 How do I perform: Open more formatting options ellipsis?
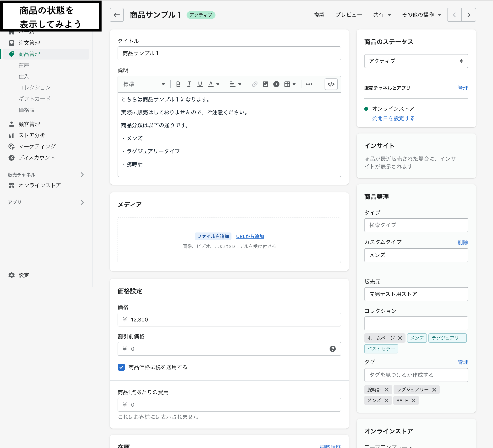point(309,84)
